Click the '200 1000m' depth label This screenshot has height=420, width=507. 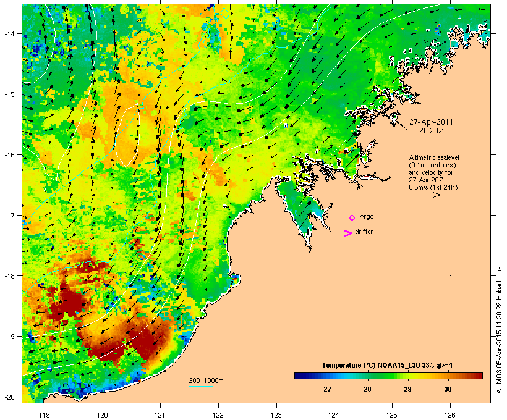pos(206,380)
